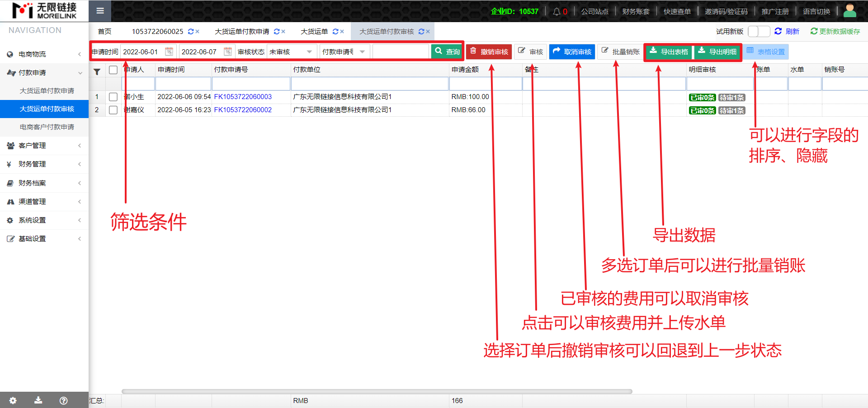The image size is (868, 408).
Task: Click the 电商物流 globe icon
Action: coord(10,54)
